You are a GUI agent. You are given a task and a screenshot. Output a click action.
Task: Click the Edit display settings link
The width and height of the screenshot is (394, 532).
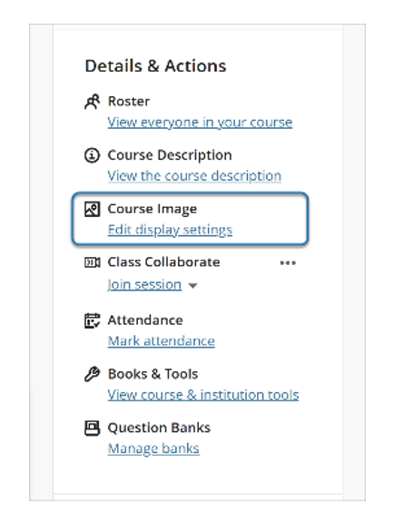click(170, 230)
